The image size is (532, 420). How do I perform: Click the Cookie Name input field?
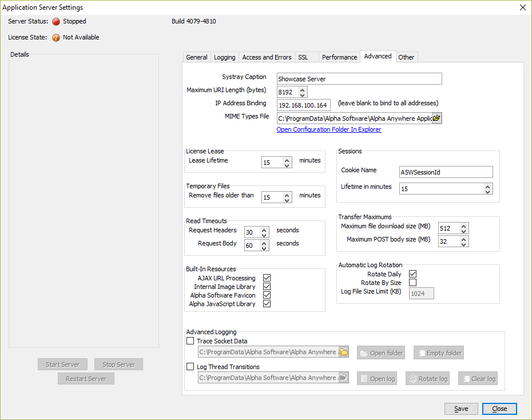point(446,172)
